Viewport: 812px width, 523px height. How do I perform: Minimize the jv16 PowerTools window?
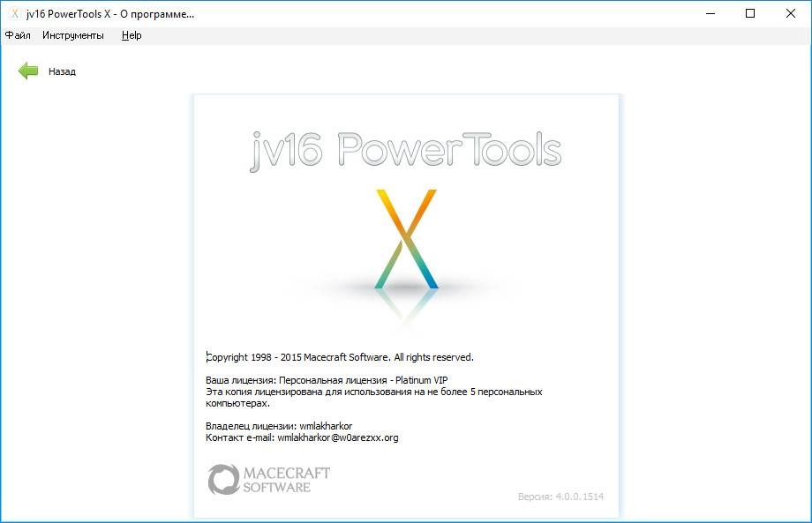(710, 13)
